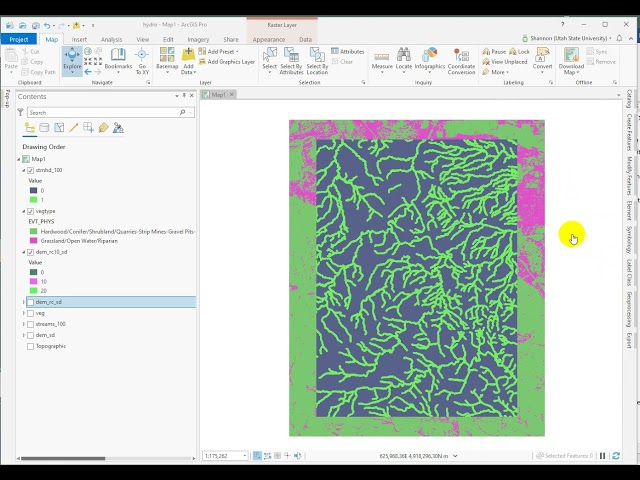Open the Bookmarks menu
The image size is (640, 480).
(x=118, y=60)
